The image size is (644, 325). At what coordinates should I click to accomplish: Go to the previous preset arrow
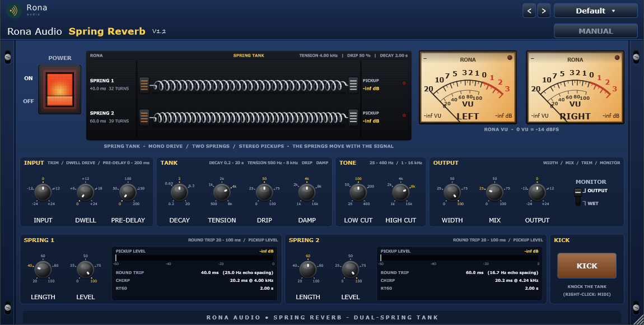click(529, 11)
